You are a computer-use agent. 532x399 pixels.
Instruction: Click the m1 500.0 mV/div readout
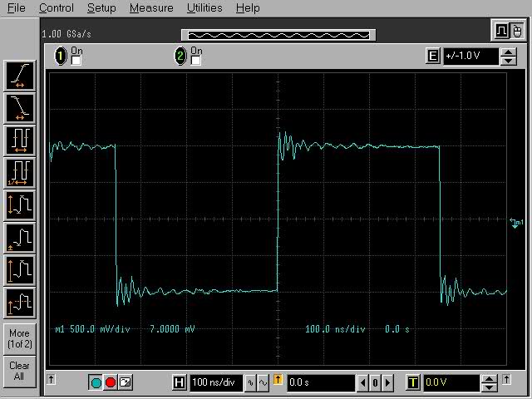click(x=92, y=329)
